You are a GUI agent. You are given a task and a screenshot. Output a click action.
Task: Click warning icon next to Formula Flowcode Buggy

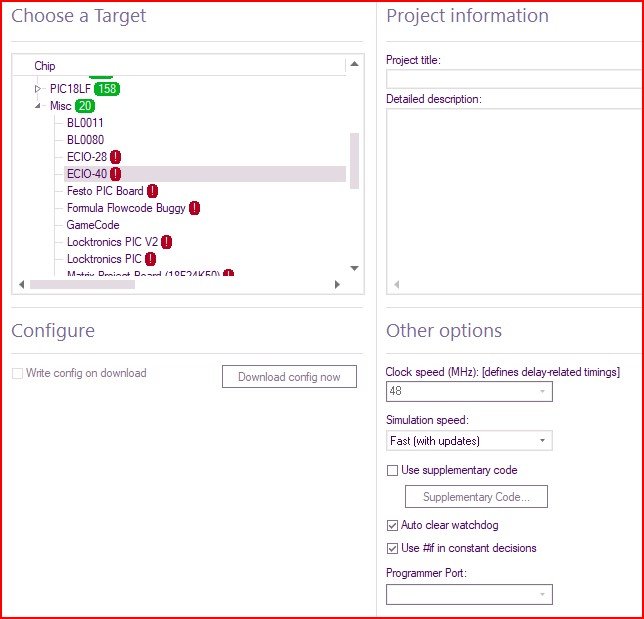pyautogui.click(x=194, y=208)
